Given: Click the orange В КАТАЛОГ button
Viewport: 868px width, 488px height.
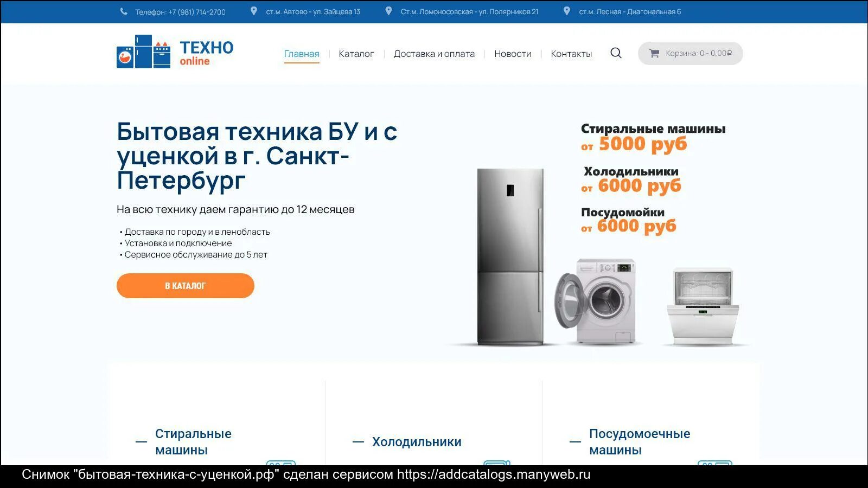Looking at the screenshot, I should click(x=186, y=286).
